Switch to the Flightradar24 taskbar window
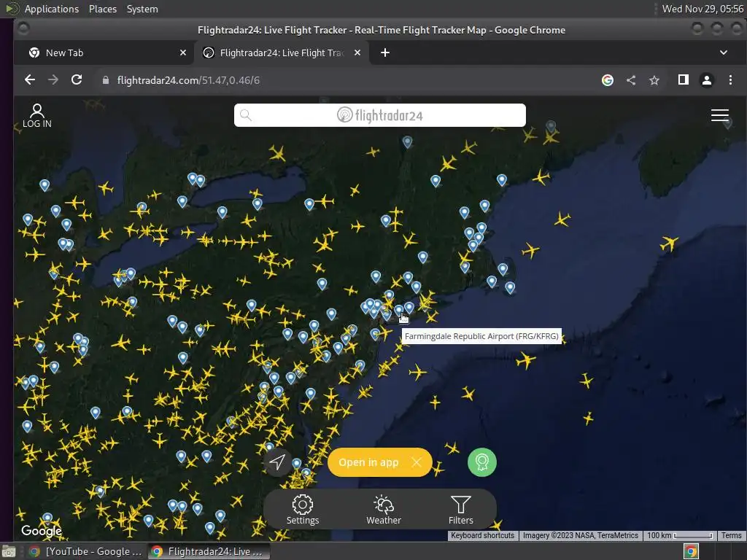747x560 pixels. pos(208,551)
